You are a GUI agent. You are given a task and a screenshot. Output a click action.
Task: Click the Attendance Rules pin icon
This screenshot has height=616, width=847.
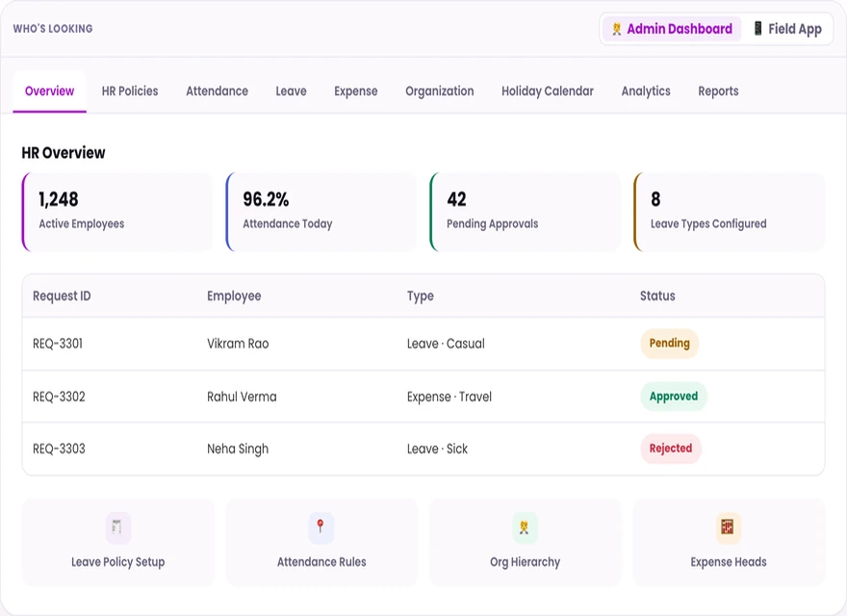(x=321, y=527)
